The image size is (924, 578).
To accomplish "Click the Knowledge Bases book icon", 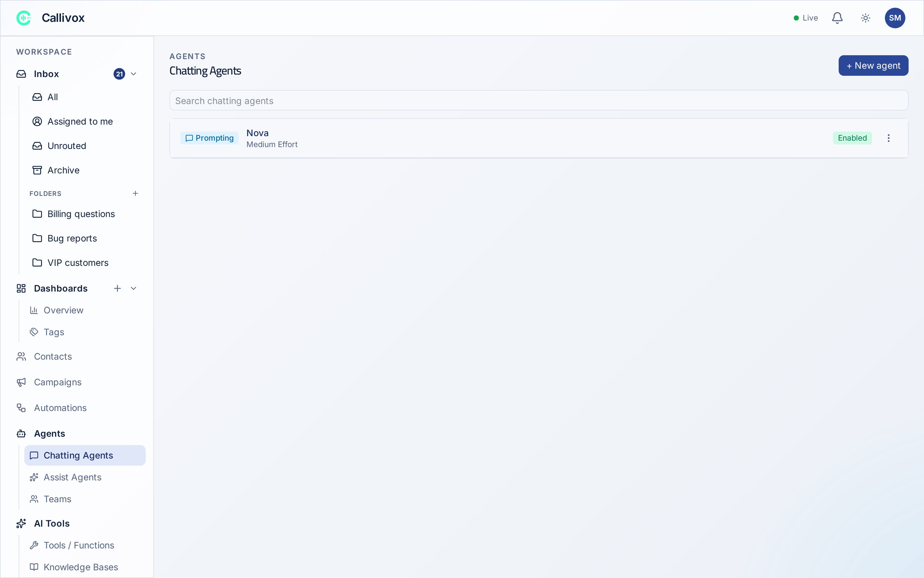I will pos(34,567).
